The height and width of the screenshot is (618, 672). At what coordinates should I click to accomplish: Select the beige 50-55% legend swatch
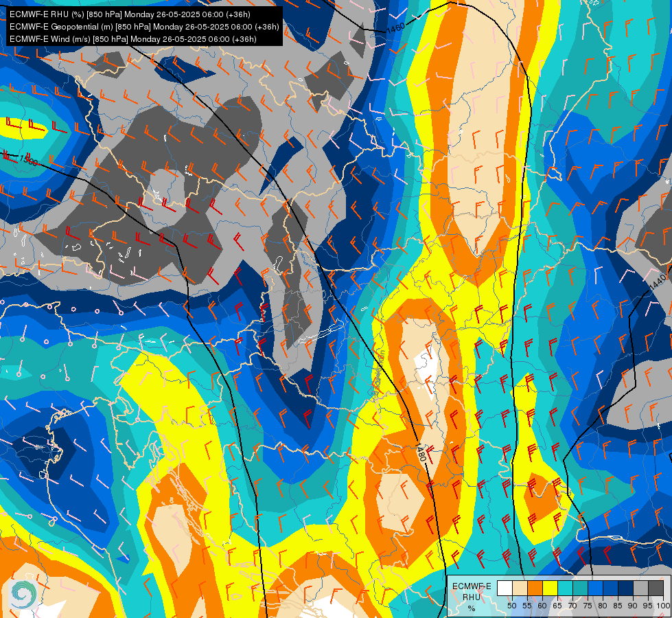click(x=520, y=588)
